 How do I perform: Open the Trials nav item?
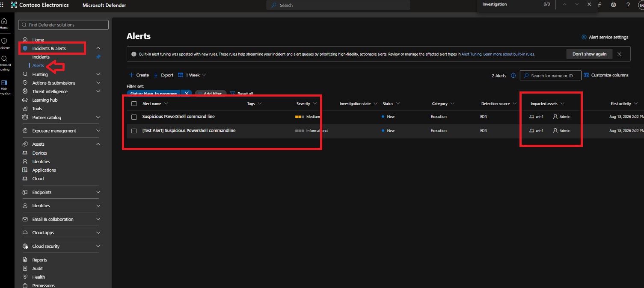[37, 109]
